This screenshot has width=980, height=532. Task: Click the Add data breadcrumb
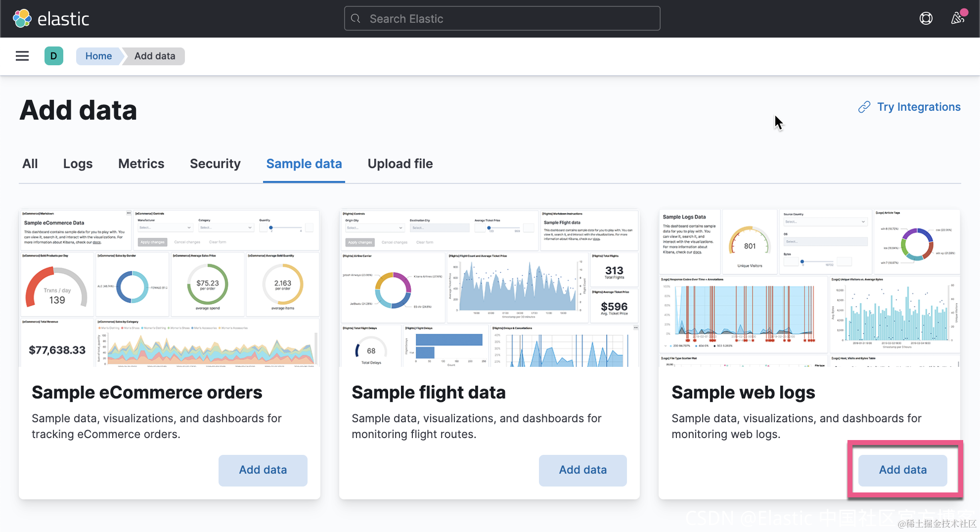coord(155,56)
